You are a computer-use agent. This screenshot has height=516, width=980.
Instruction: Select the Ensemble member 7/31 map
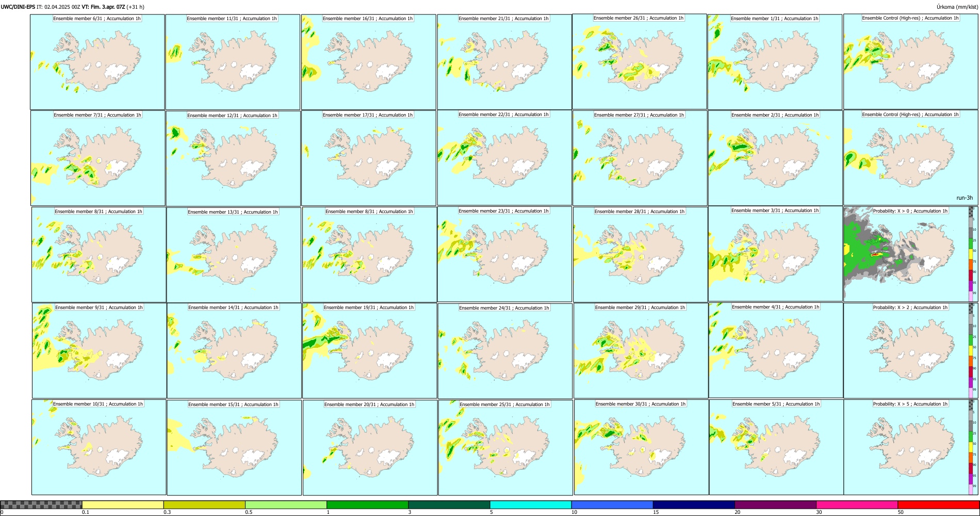[98, 158]
